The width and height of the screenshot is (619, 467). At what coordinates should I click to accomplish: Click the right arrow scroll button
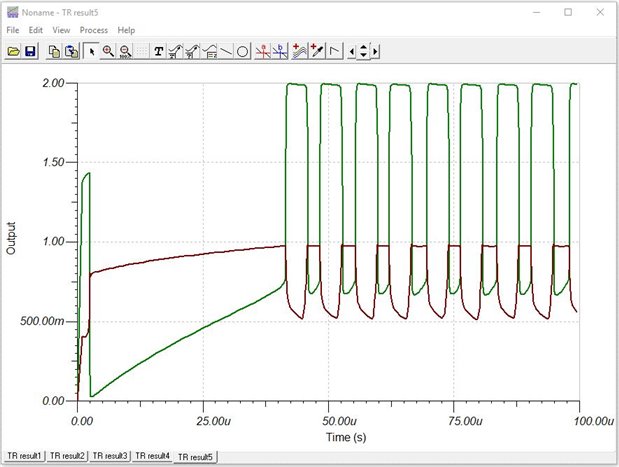(375, 51)
